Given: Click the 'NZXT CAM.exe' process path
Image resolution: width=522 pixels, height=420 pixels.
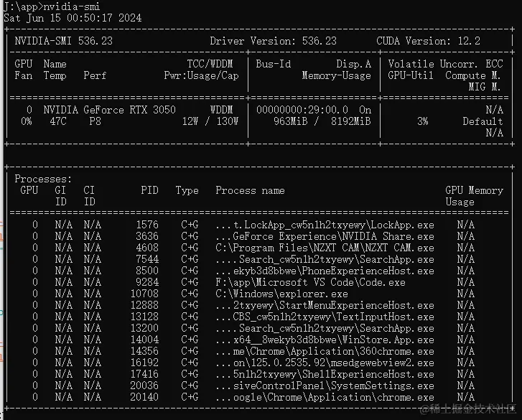Looking at the screenshot, I should 325,248.
